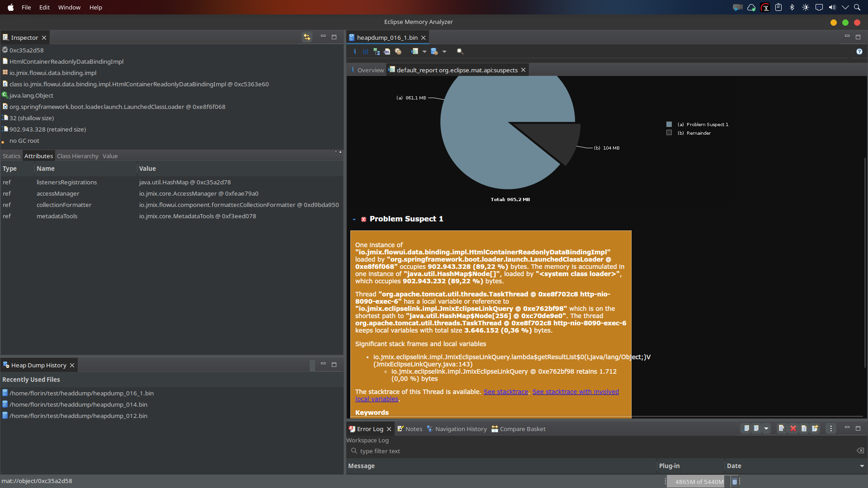Open heapdump_012.bin from recent files
Image resolution: width=868 pixels, height=488 pixels.
78,416
